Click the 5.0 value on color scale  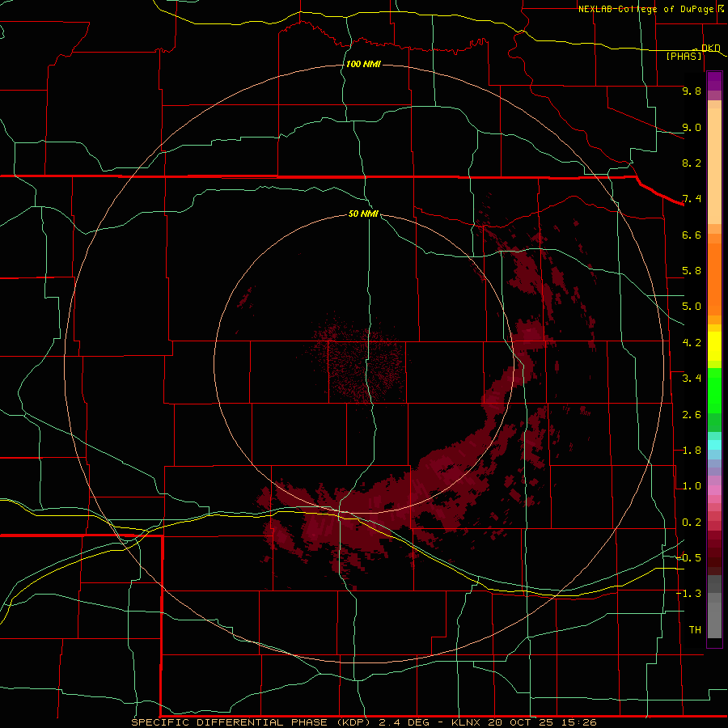pyautogui.click(x=692, y=307)
